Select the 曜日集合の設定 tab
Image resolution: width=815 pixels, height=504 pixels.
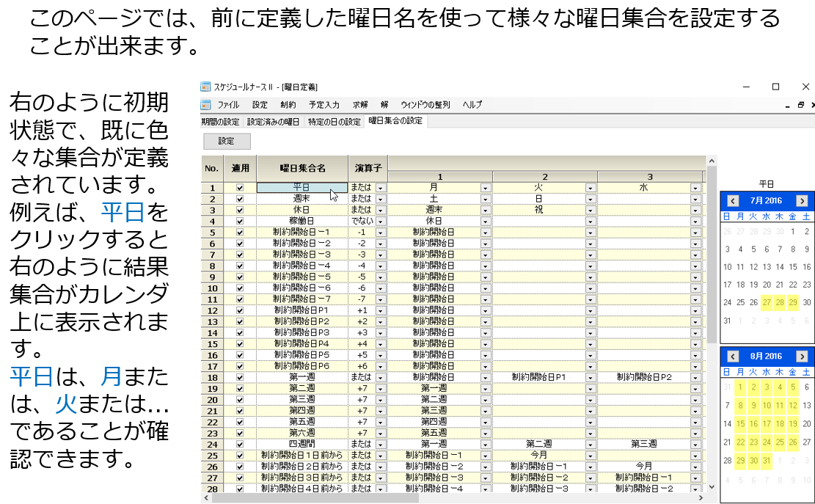pyautogui.click(x=395, y=121)
